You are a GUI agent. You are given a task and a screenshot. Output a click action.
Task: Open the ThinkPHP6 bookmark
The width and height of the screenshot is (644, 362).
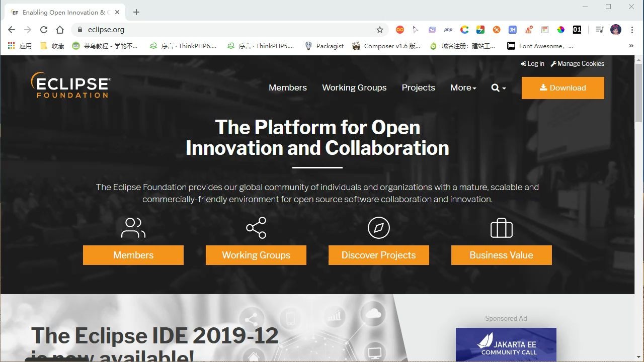coord(183,46)
